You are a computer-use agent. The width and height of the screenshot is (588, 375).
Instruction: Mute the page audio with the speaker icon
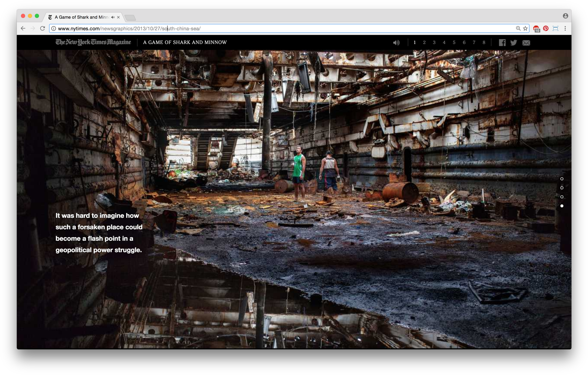tap(396, 42)
